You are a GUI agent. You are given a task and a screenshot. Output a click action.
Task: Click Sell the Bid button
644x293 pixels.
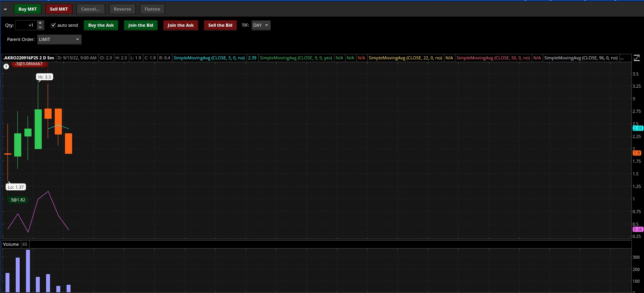coord(220,25)
